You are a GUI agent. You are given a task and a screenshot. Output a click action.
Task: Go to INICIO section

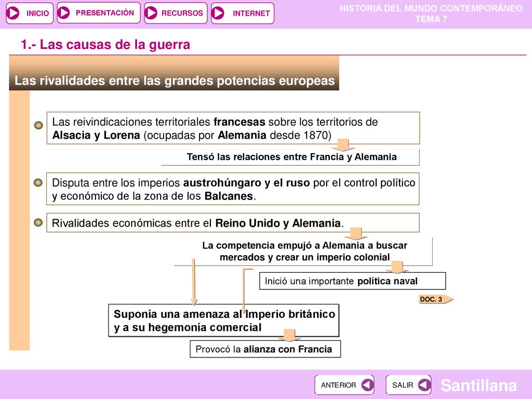pyautogui.click(x=30, y=13)
